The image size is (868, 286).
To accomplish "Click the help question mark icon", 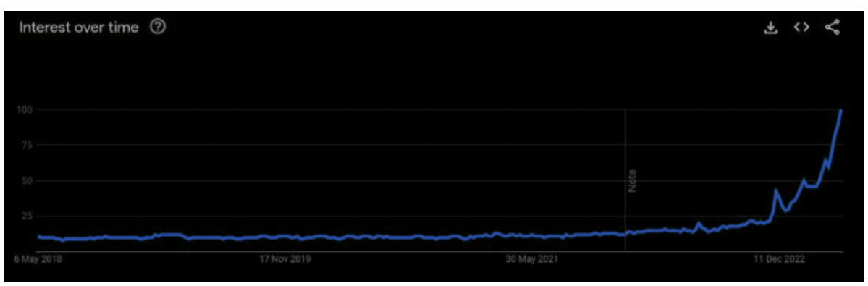I will (158, 27).
